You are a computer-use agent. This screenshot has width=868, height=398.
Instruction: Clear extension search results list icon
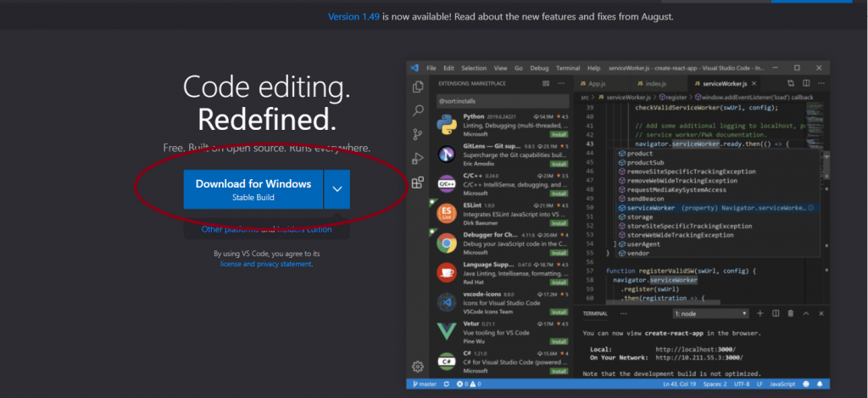[x=547, y=84]
